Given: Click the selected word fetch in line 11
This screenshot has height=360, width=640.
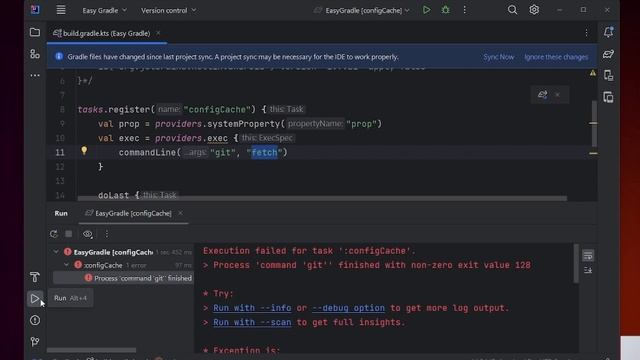Looking at the screenshot, I should [264, 153].
